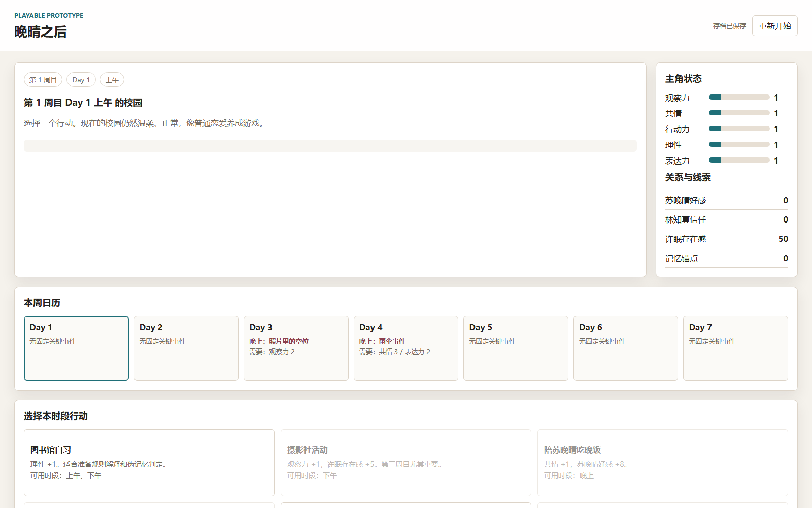Click the 观察力 progress bar
Screen dimensions: 812x508
click(x=739, y=97)
